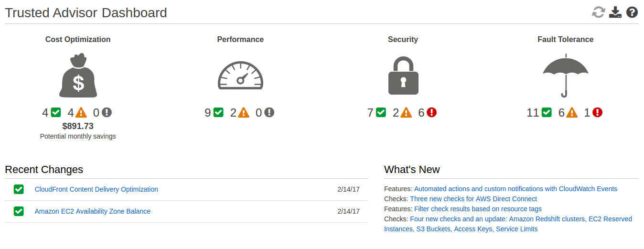
Task: Click Cost Optimization green check status icon
Action: (x=56, y=113)
